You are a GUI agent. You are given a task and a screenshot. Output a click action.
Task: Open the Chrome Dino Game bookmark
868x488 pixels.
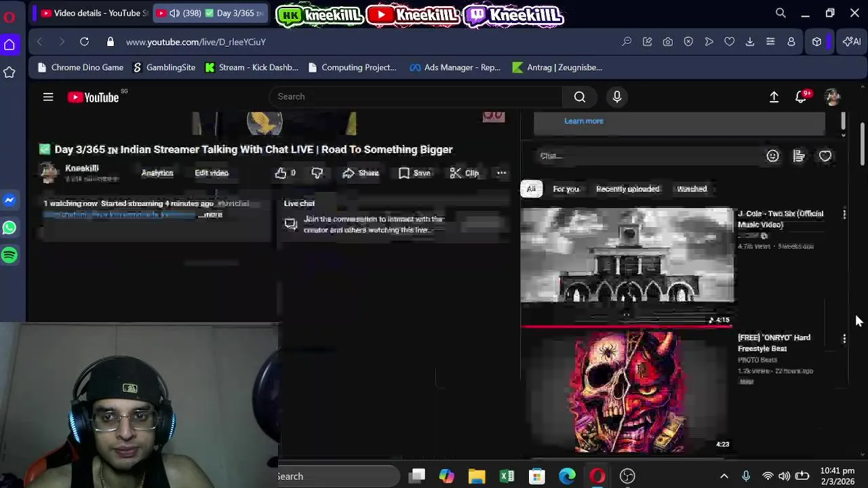(x=81, y=67)
